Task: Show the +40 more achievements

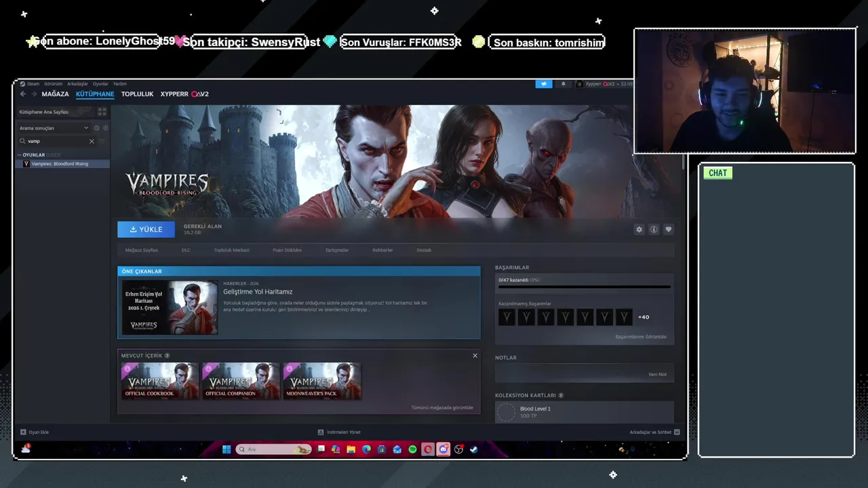Action: coord(644,317)
